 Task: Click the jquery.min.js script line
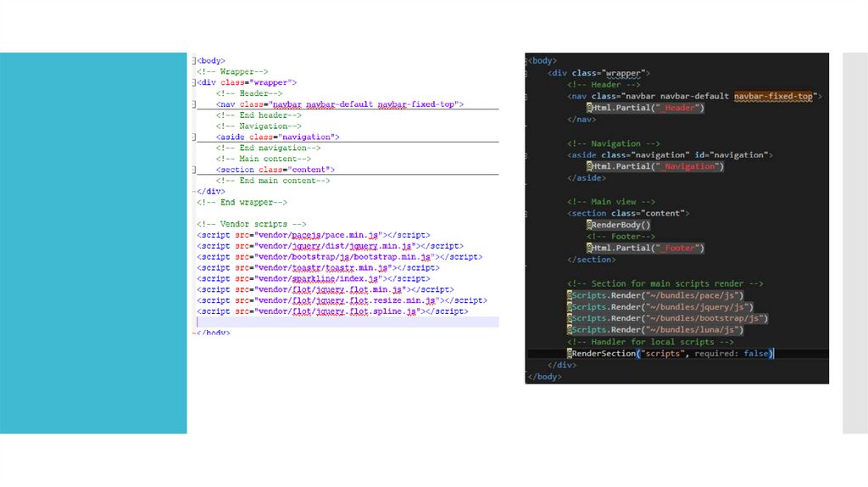click(x=330, y=246)
